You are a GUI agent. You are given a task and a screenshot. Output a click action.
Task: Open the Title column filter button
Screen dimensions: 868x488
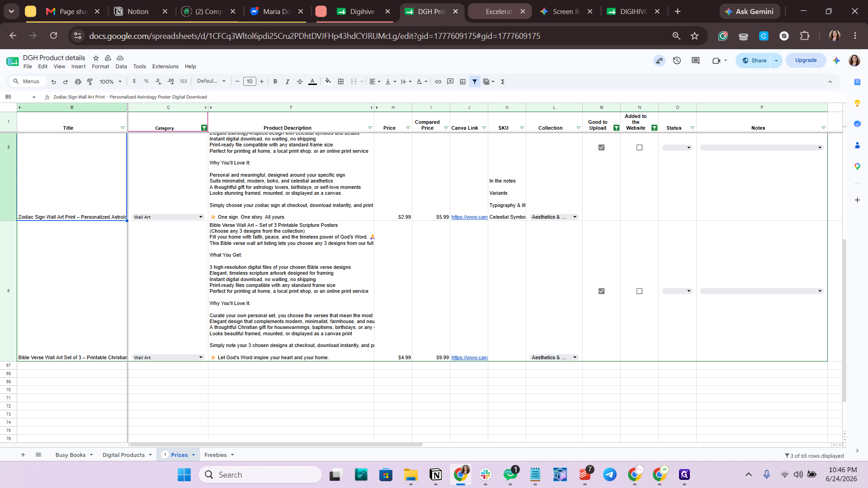(123, 128)
